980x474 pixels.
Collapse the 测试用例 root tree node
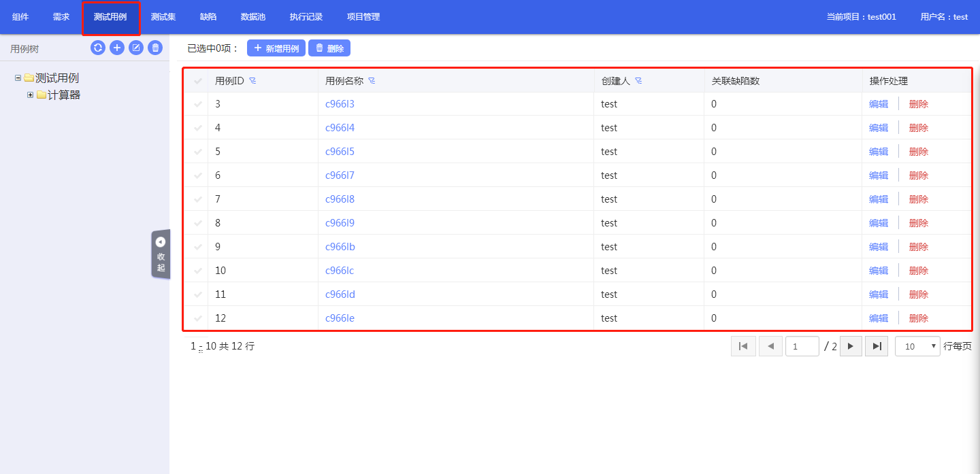tap(18, 78)
